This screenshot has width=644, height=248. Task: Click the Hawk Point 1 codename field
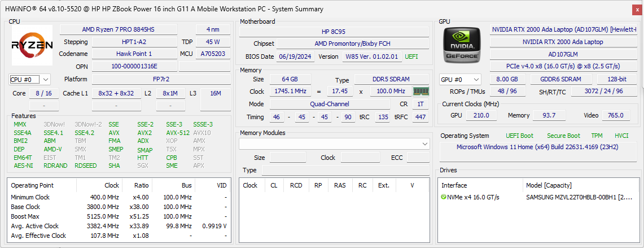pos(134,54)
